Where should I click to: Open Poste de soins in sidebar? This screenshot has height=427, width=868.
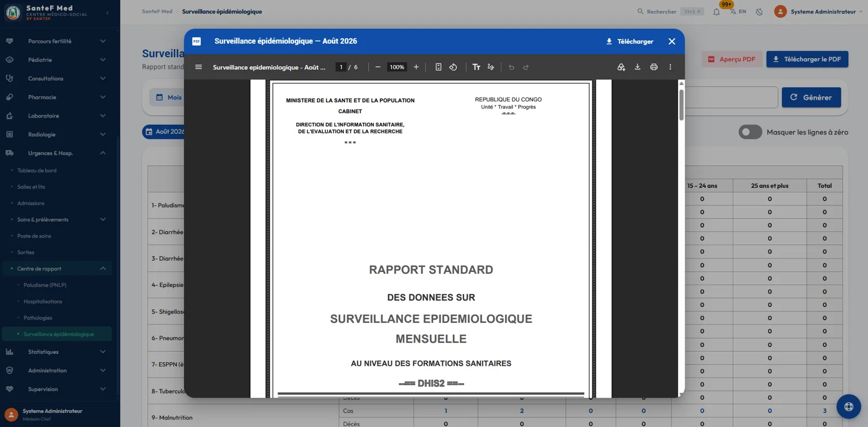(x=34, y=236)
